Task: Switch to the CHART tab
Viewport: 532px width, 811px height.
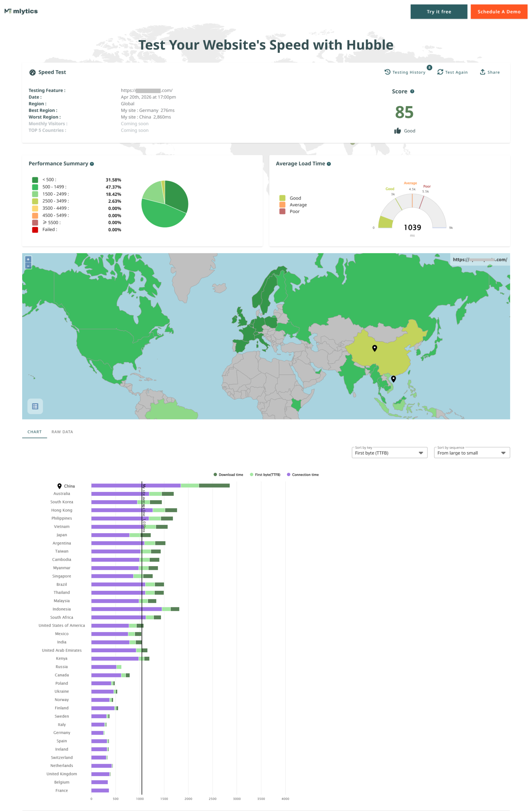Action: (x=35, y=432)
